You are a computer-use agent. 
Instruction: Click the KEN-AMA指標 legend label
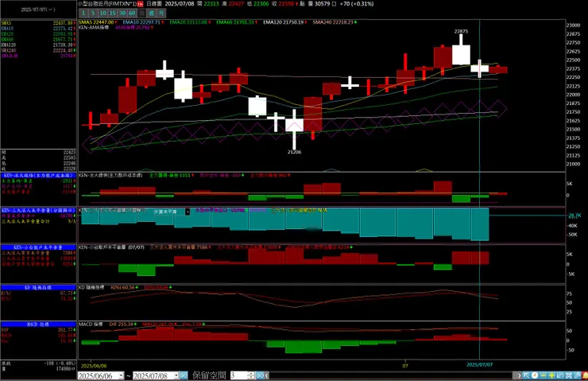tap(94, 27)
